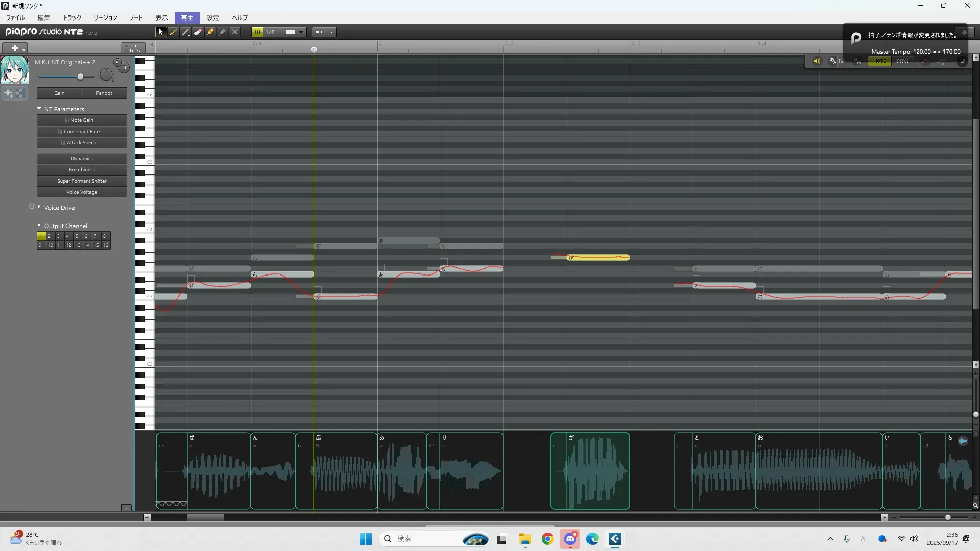980x551 pixels.
Task: Click the lyric input あA icon
Action: click(x=833, y=61)
